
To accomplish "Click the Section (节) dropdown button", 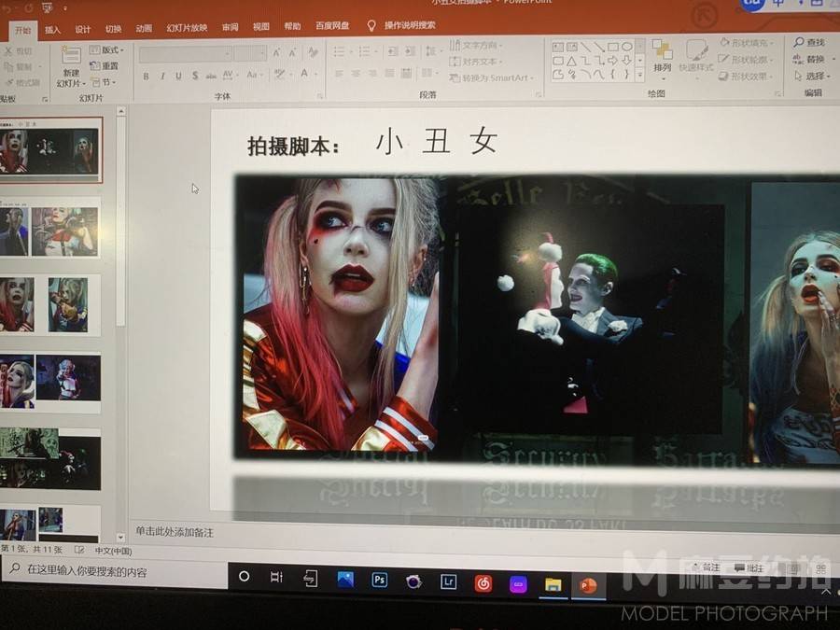I will tap(104, 82).
